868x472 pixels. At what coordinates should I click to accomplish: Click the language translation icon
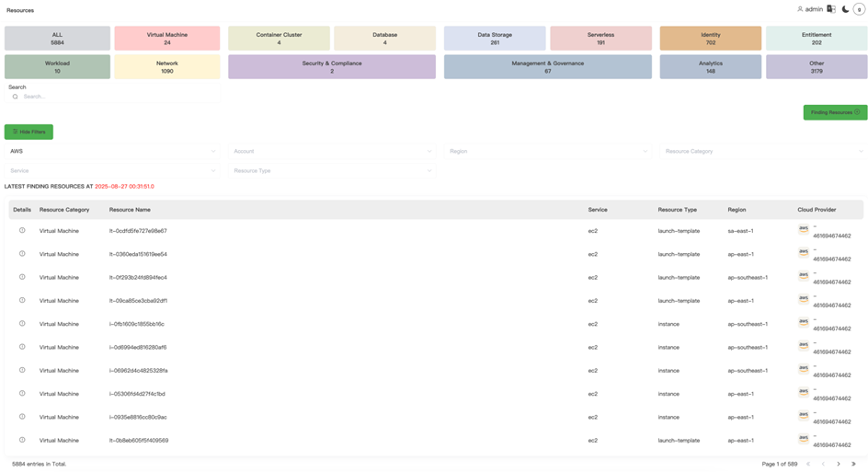tap(831, 9)
